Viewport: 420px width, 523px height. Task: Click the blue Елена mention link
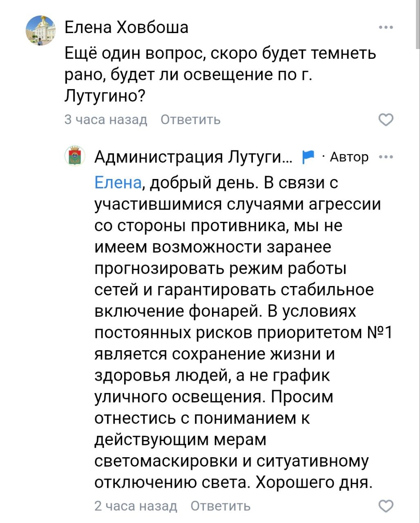coord(118,183)
